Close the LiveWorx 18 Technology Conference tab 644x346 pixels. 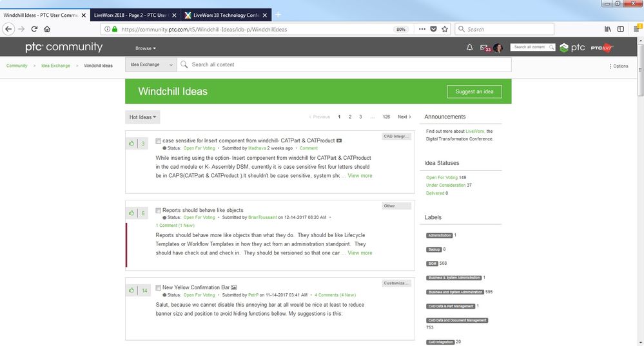pyautogui.click(x=265, y=15)
